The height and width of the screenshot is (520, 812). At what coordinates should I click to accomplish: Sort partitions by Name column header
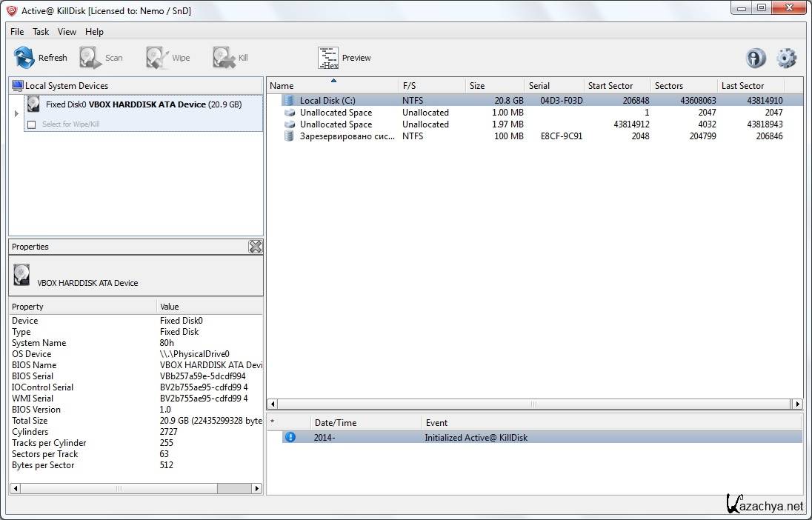(282, 86)
